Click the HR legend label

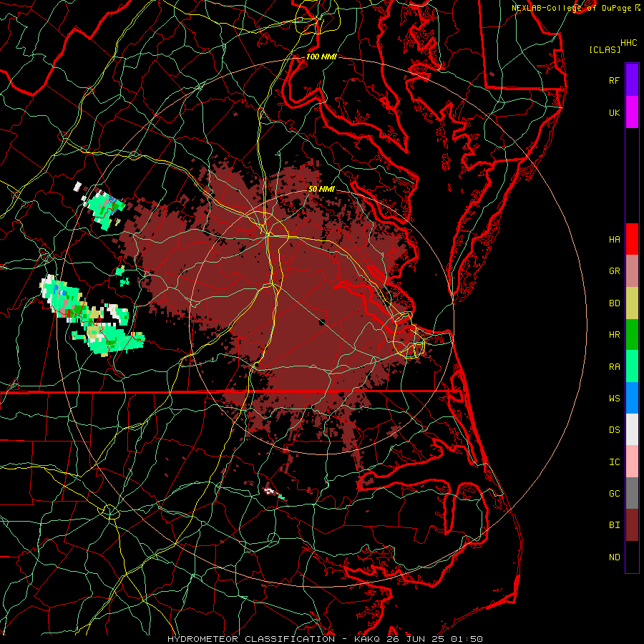[x=614, y=335]
